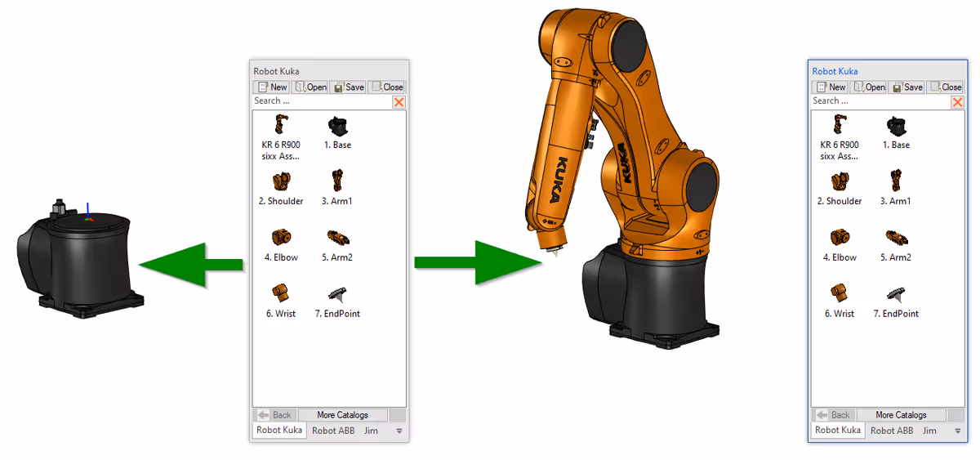The image size is (980, 460).
Task: Select 2. Shoulder part in right catalog
Action: tap(839, 189)
